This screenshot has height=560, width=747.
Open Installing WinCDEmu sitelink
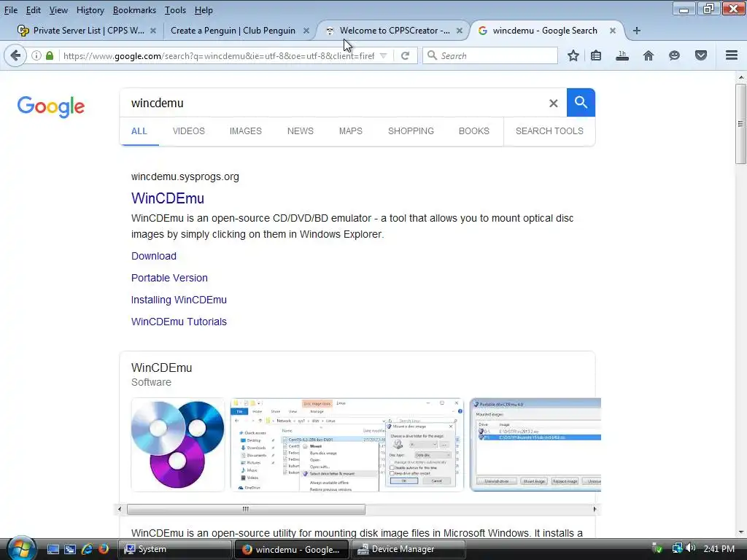click(x=179, y=300)
